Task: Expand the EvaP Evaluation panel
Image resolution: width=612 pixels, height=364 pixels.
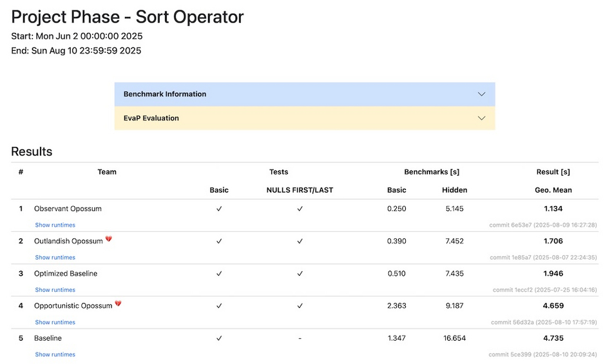Action: (305, 118)
